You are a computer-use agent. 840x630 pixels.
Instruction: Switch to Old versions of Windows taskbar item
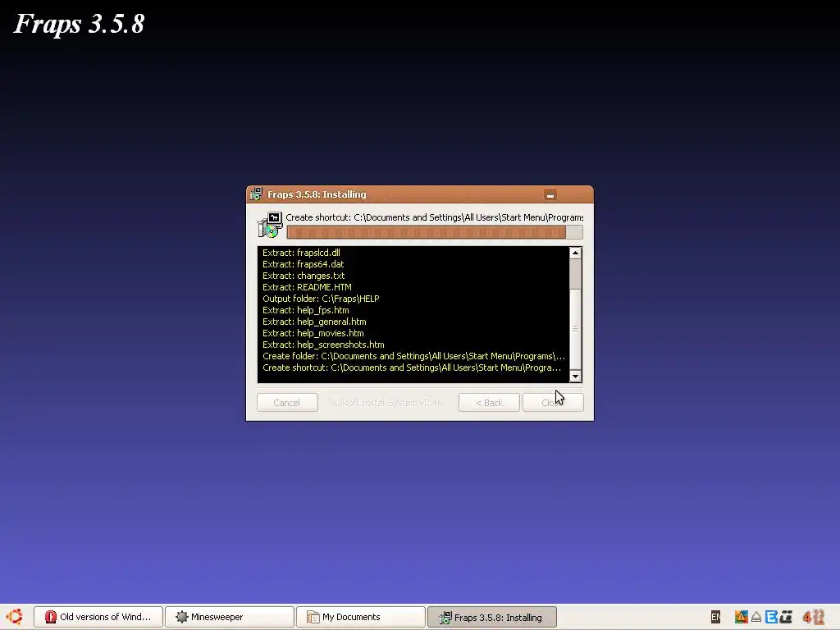[x=98, y=617]
